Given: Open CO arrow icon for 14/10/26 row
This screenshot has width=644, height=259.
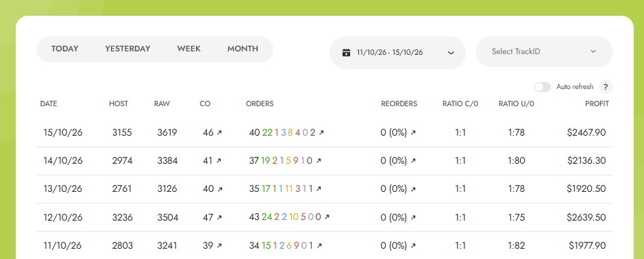Looking at the screenshot, I should tap(218, 161).
